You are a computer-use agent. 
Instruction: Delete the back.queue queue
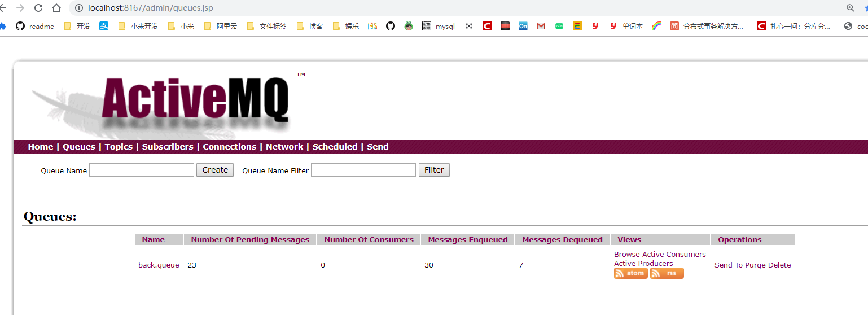click(x=779, y=265)
